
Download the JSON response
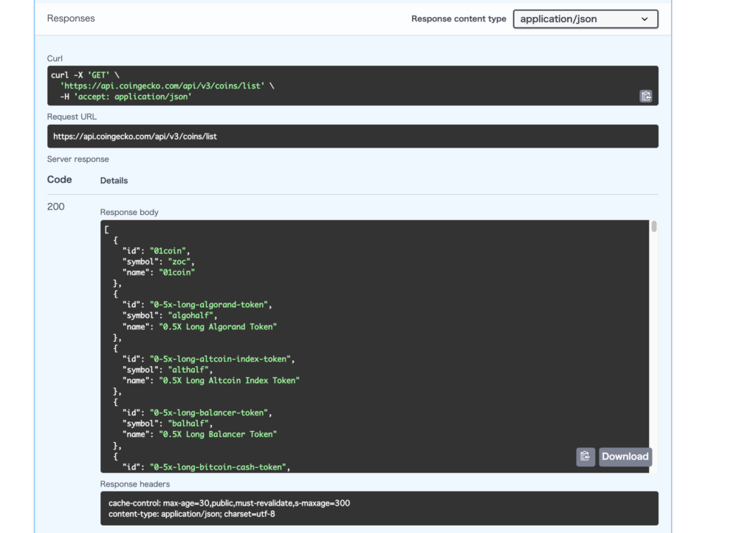click(625, 456)
